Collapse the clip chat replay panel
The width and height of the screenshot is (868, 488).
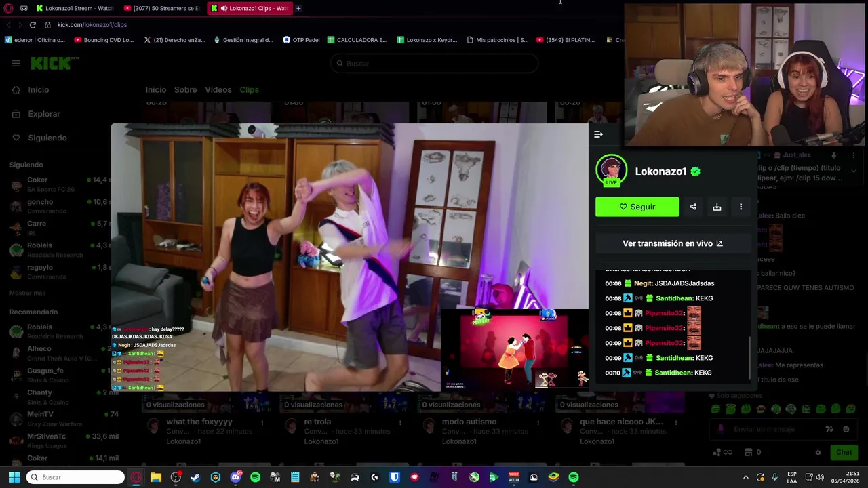[598, 134]
